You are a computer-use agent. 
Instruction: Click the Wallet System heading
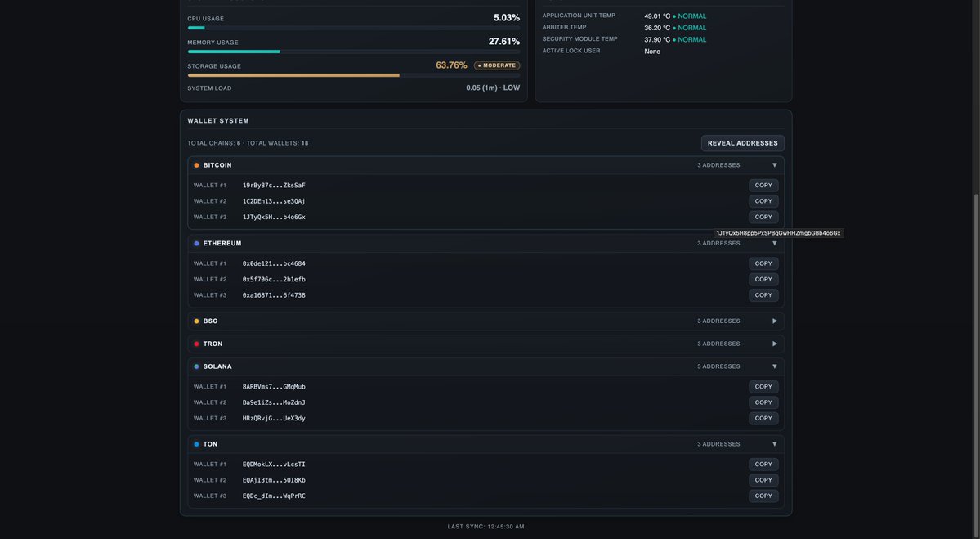point(218,121)
